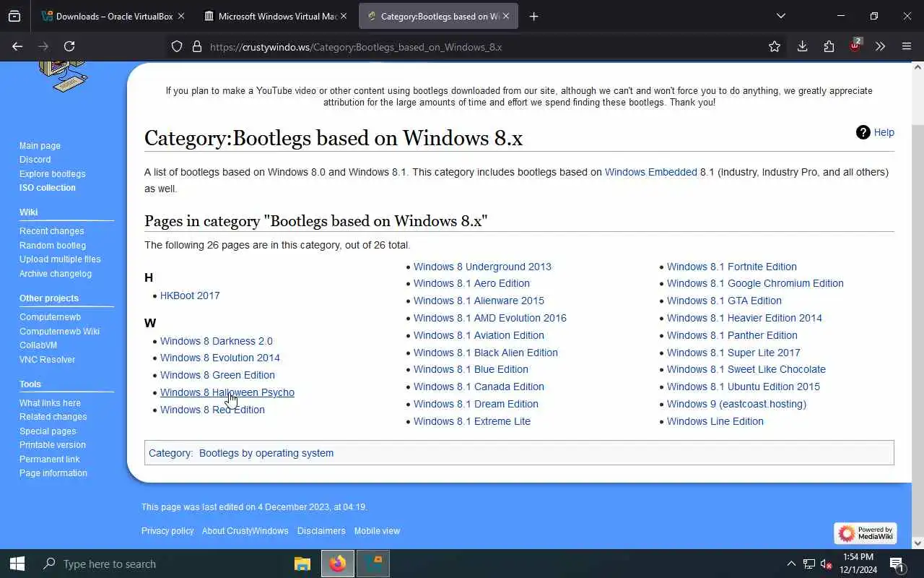Screen dimensions: 924x578
Task: Reload the current page
Action: coord(69,46)
